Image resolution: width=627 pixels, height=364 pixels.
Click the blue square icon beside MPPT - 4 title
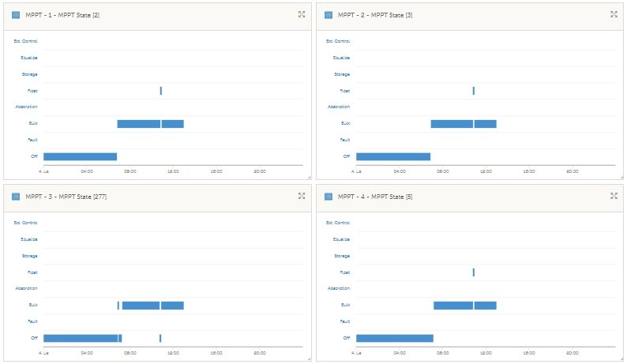329,197
